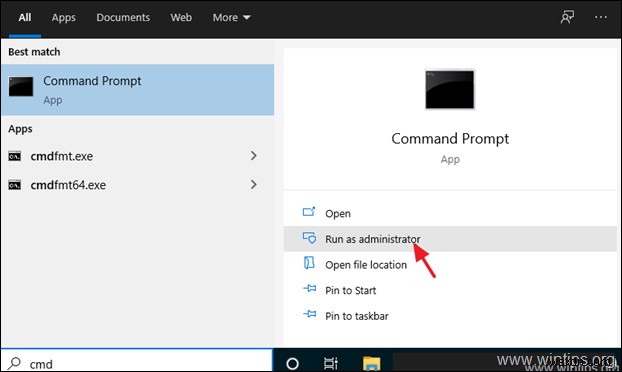Select Pin to taskbar
The width and height of the screenshot is (622, 372).
pyautogui.click(x=450, y=316)
